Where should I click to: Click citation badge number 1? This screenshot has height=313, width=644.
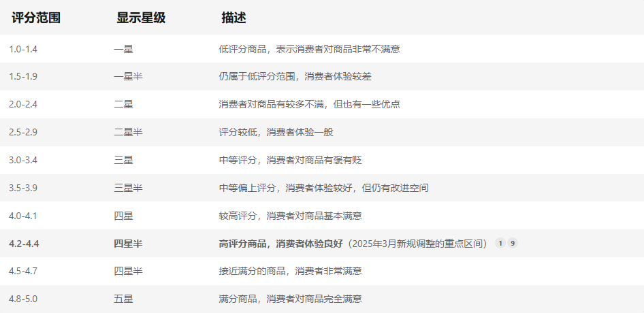pyautogui.click(x=500, y=243)
